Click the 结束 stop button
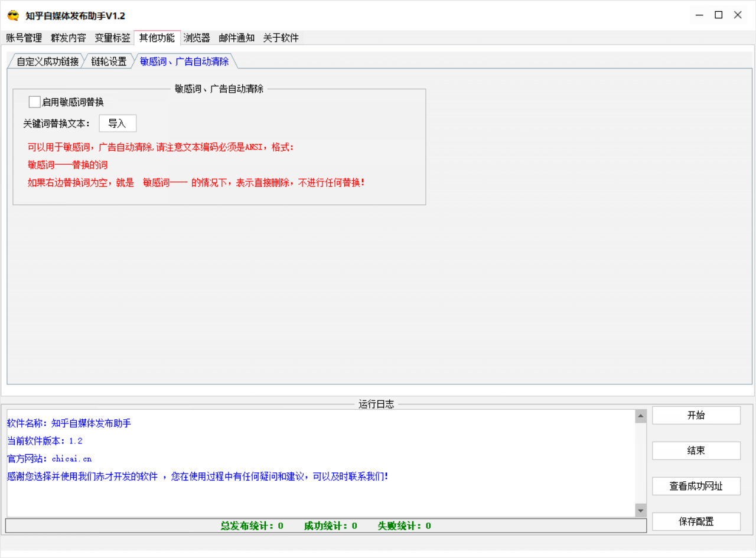Screen dimensions: 756x558 point(696,451)
